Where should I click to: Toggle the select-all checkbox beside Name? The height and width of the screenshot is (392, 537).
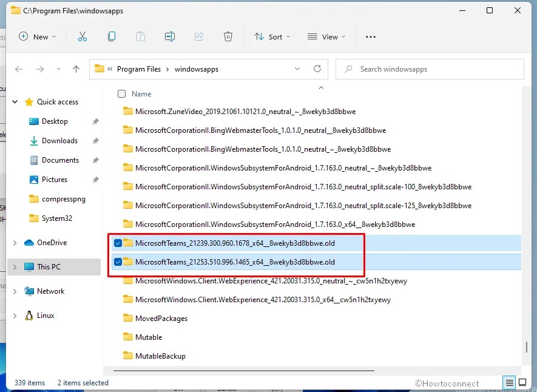121,94
